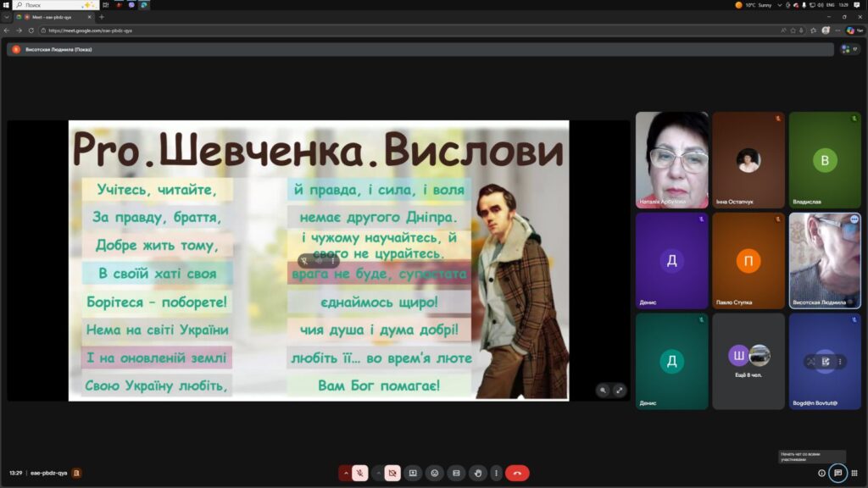Open meeting details info icon
This screenshot has width=868, height=488.
[x=821, y=473]
